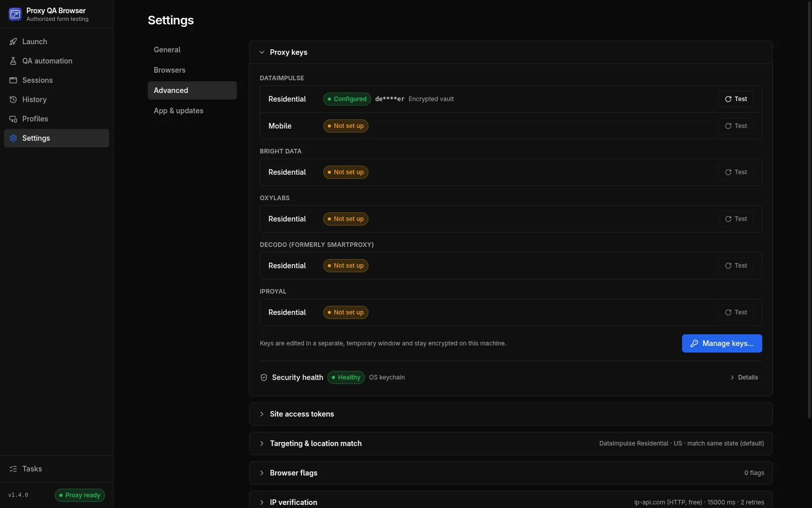Image resolution: width=812 pixels, height=508 pixels.
Task: Open Profiles in the sidebar
Action: [x=56, y=119]
